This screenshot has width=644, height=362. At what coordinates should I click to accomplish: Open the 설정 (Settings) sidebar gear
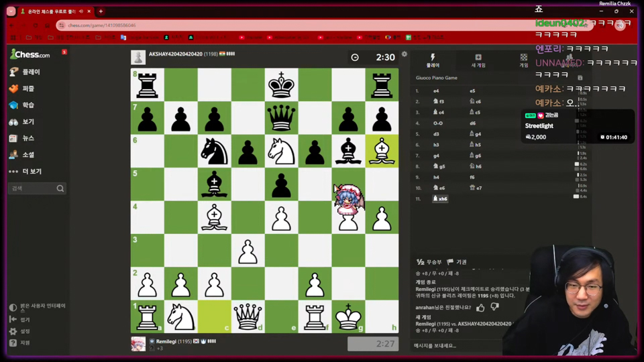pyautogui.click(x=13, y=331)
